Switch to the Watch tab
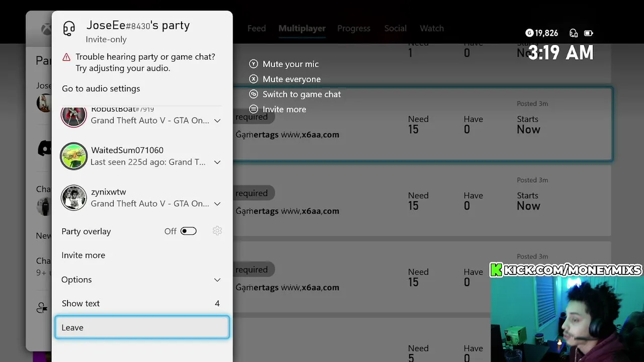Screen dimensions: 644x362 pos(432,28)
